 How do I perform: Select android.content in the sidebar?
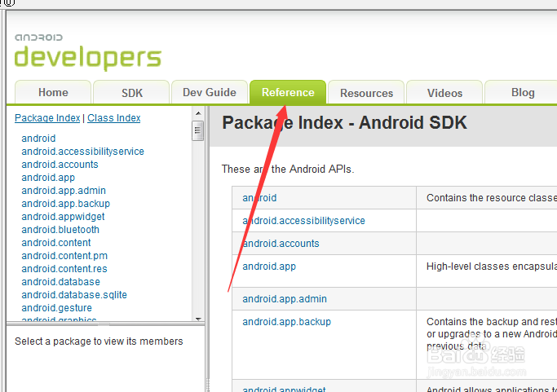56,243
